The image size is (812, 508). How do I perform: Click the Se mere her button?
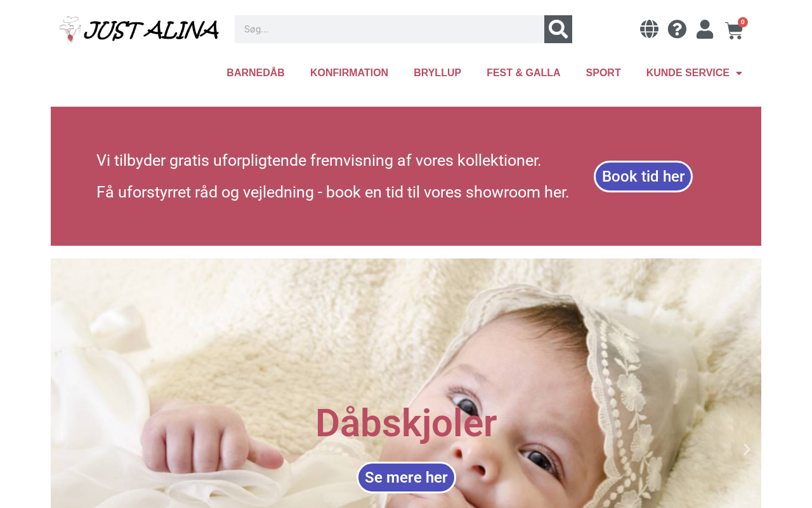(x=406, y=478)
